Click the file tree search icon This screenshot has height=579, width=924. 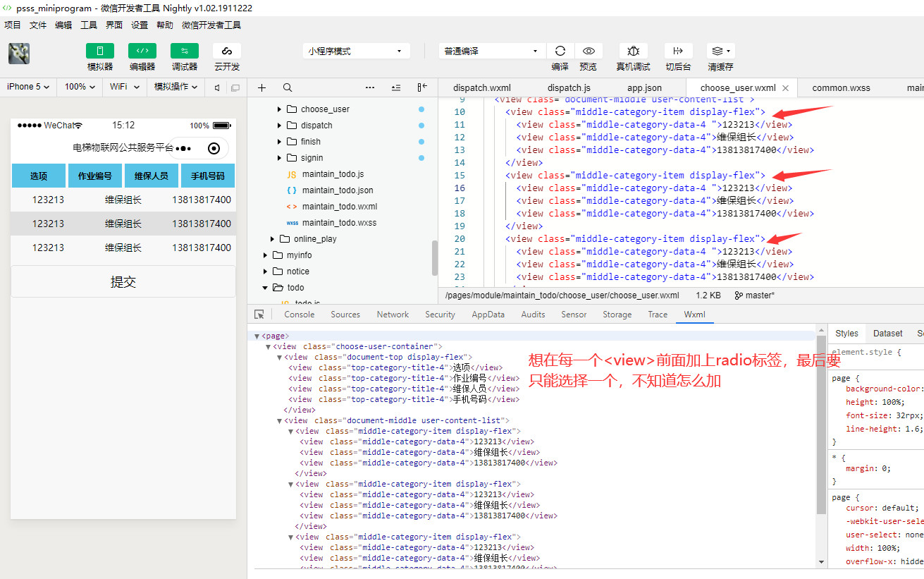(288, 87)
